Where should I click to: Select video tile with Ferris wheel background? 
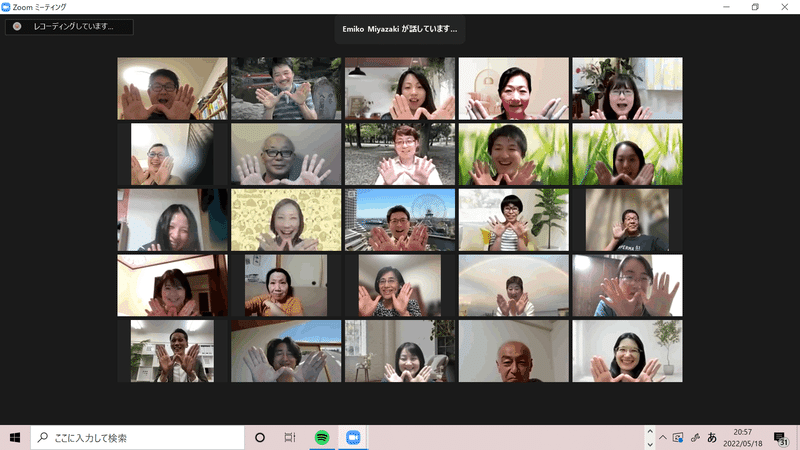pos(400,220)
